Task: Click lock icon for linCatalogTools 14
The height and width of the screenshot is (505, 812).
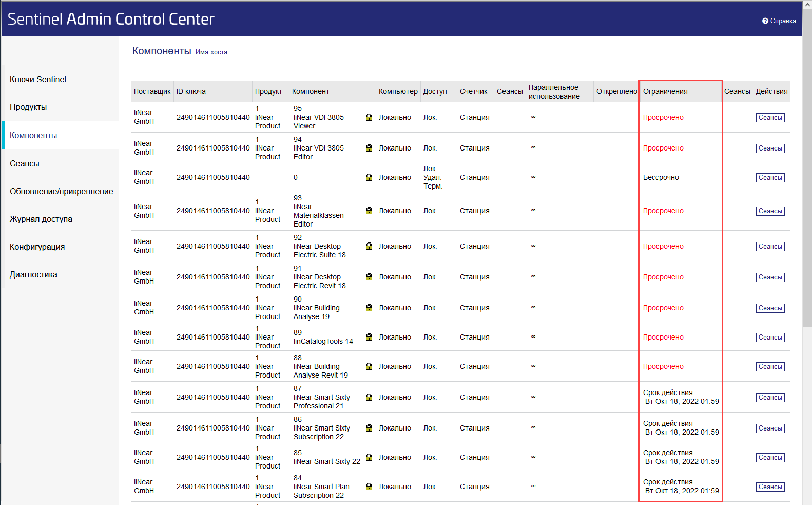Action: click(x=369, y=337)
